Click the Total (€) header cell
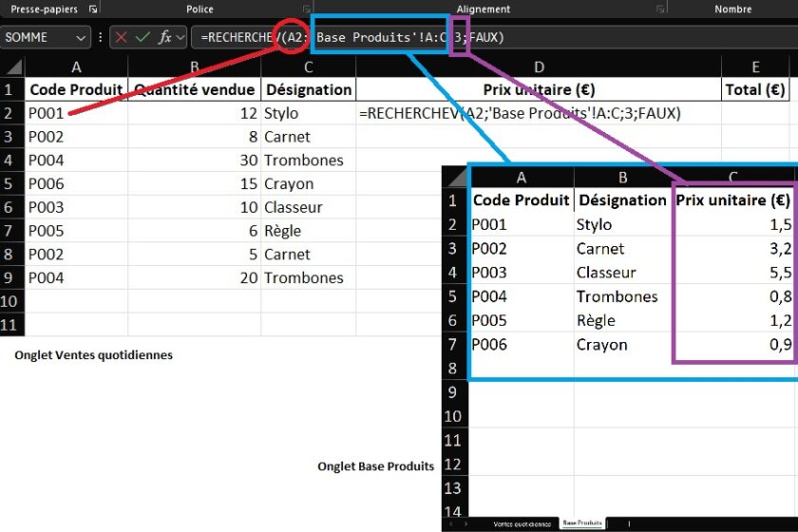This screenshot has height=532, width=798. [755, 89]
